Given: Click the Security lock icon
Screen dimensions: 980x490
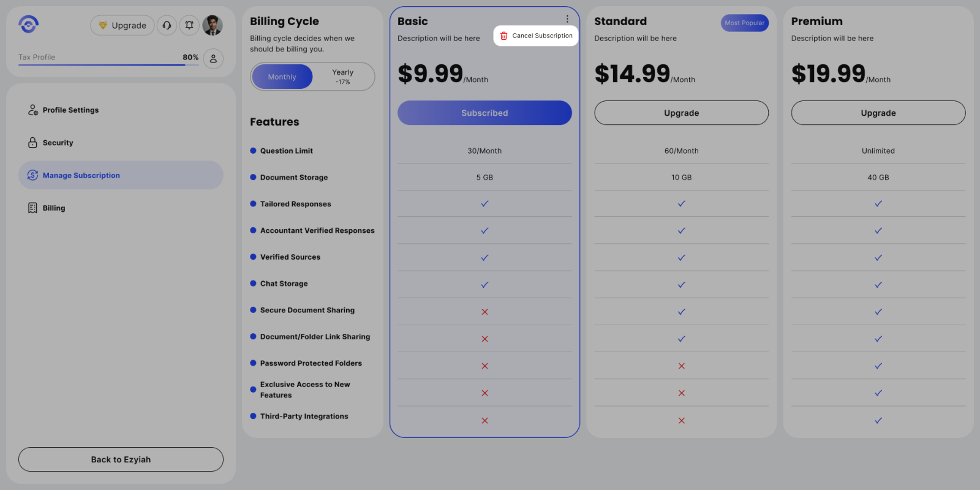Looking at the screenshot, I should (33, 143).
